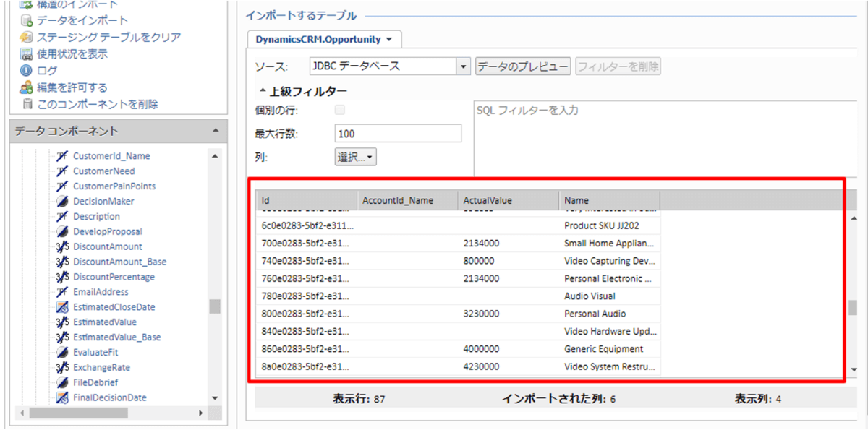Select the DecisionMaker tree item
Screen dimensions: 868x430
coord(103,202)
